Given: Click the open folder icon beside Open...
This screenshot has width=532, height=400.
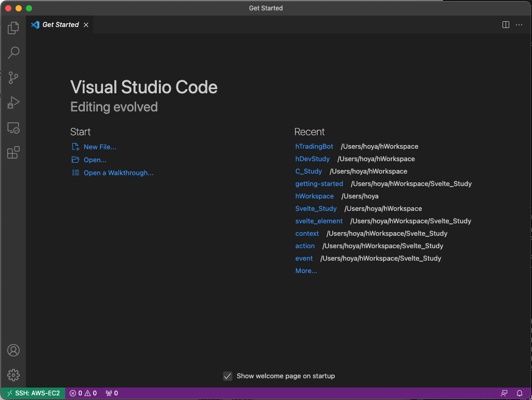Looking at the screenshot, I should click(76, 160).
